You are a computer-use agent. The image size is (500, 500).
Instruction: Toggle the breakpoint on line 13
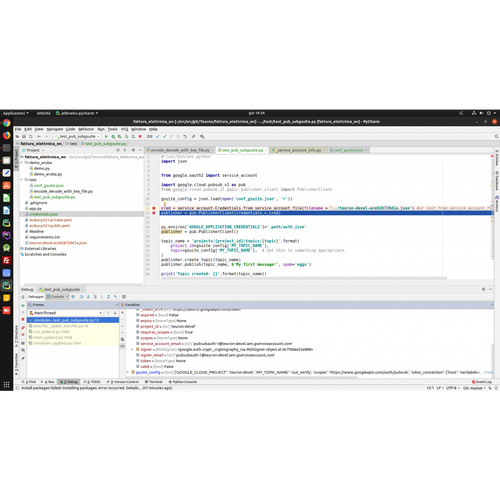coord(154,213)
